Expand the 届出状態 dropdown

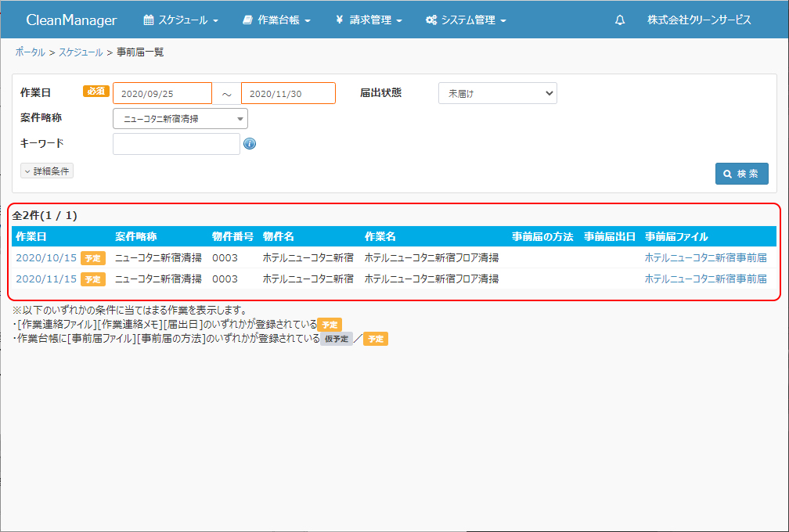click(497, 93)
